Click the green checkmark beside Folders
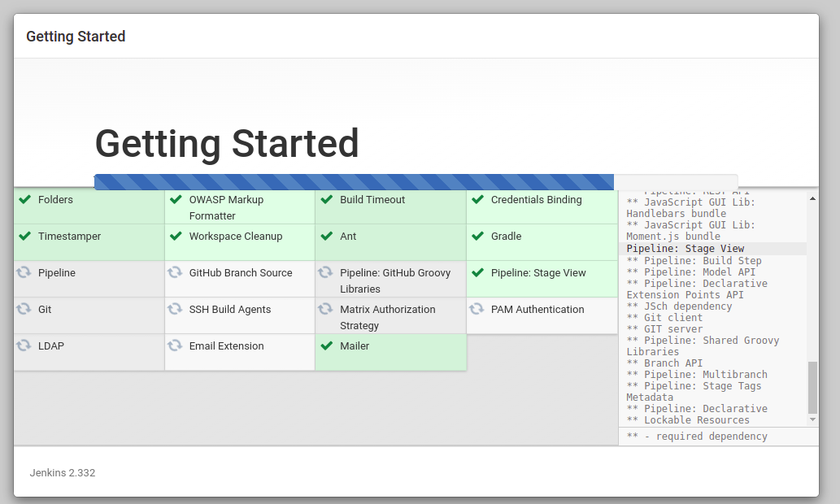 24,200
